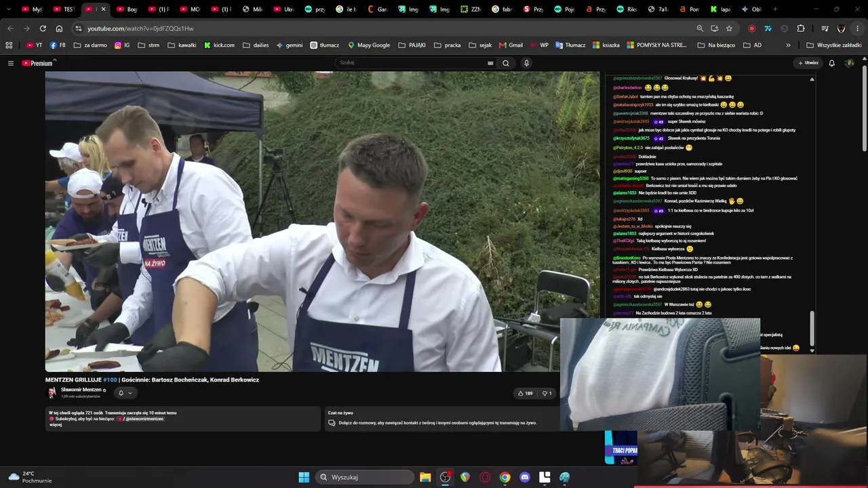Open the za darmo bookmark folder

pos(90,45)
